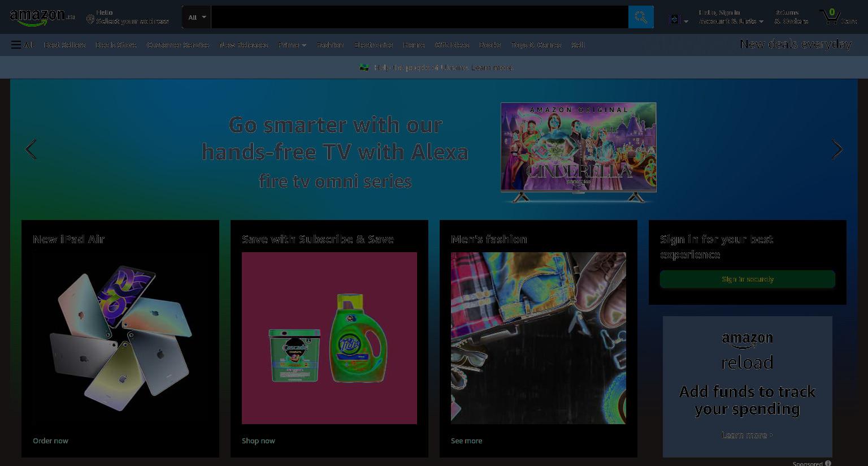Show next hero banner slide

click(837, 149)
